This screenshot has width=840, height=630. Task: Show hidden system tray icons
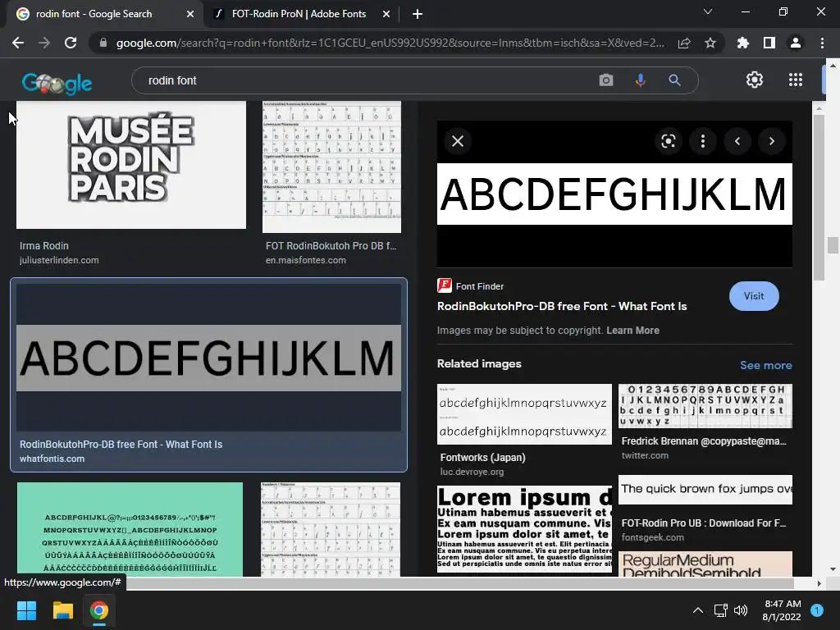[x=697, y=610]
